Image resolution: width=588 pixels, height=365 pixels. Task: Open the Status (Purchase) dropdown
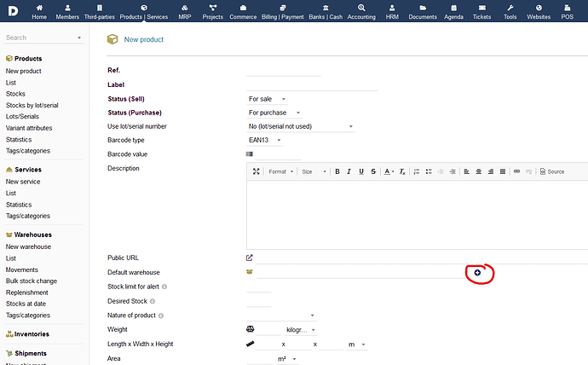pos(274,113)
